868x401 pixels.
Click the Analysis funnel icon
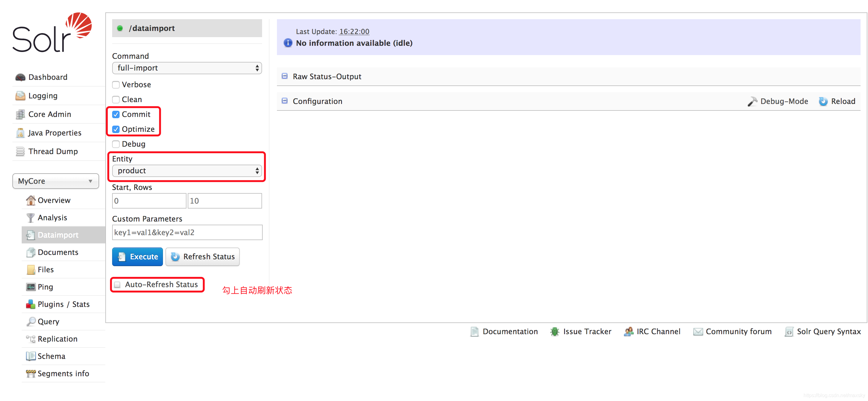(31, 218)
